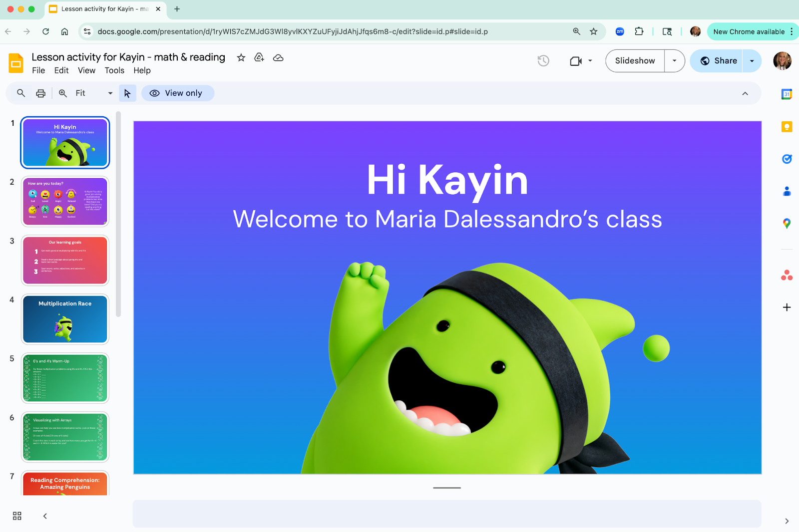The width and height of the screenshot is (799, 532).
Task: Click the site information icon in address bar
Action: pyautogui.click(x=87, y=31)
